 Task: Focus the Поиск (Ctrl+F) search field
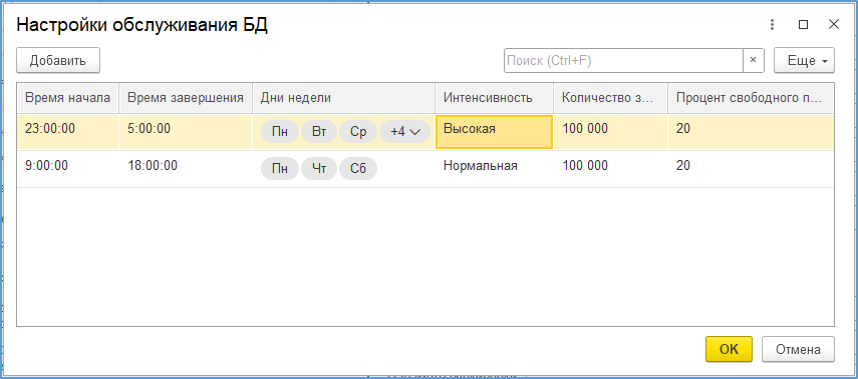pyautogui.click(x=623, y=60)
